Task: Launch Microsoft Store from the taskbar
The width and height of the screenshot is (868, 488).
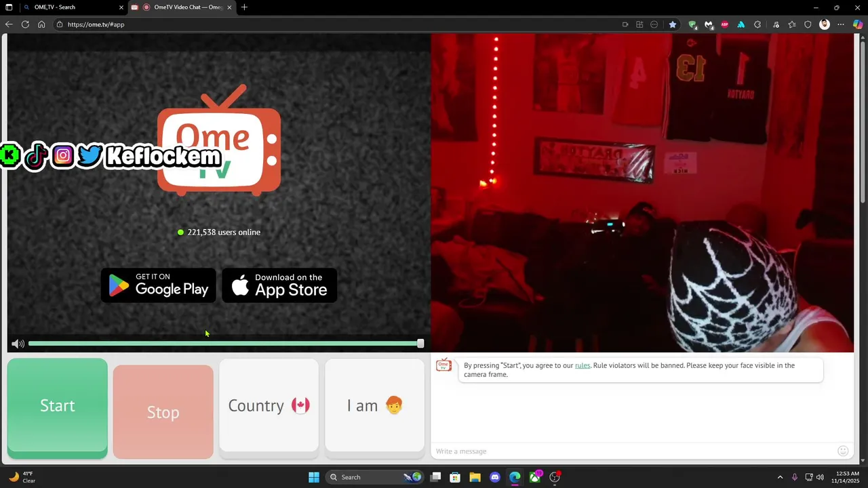Action: click(x=455, y=477)
